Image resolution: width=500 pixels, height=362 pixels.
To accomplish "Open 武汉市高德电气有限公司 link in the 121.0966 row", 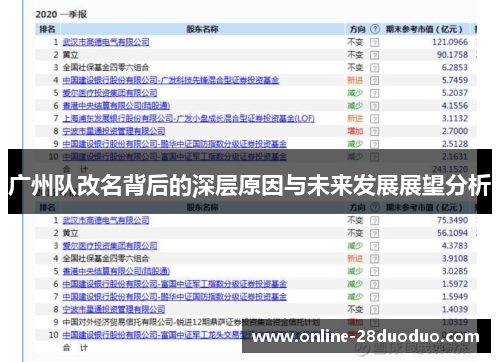I will 106,42.
